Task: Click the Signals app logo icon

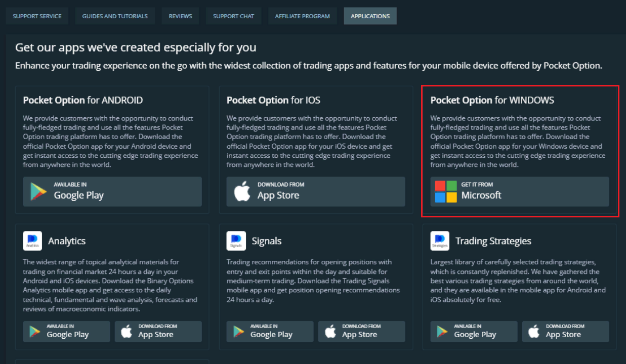Action: point(235,241)
